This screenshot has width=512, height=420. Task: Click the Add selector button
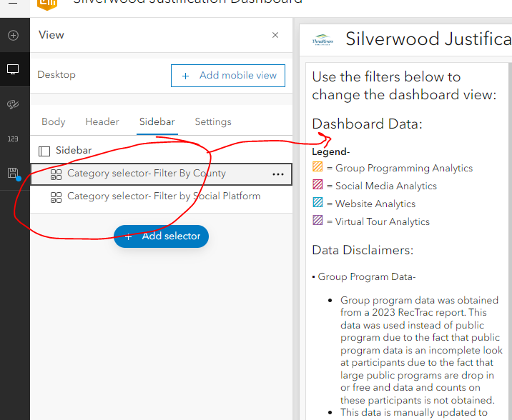(x=161, y=236)
